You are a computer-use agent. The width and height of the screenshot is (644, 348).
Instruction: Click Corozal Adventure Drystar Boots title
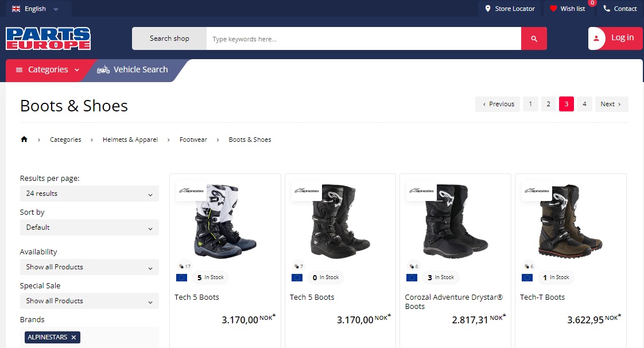click(453, 302)
